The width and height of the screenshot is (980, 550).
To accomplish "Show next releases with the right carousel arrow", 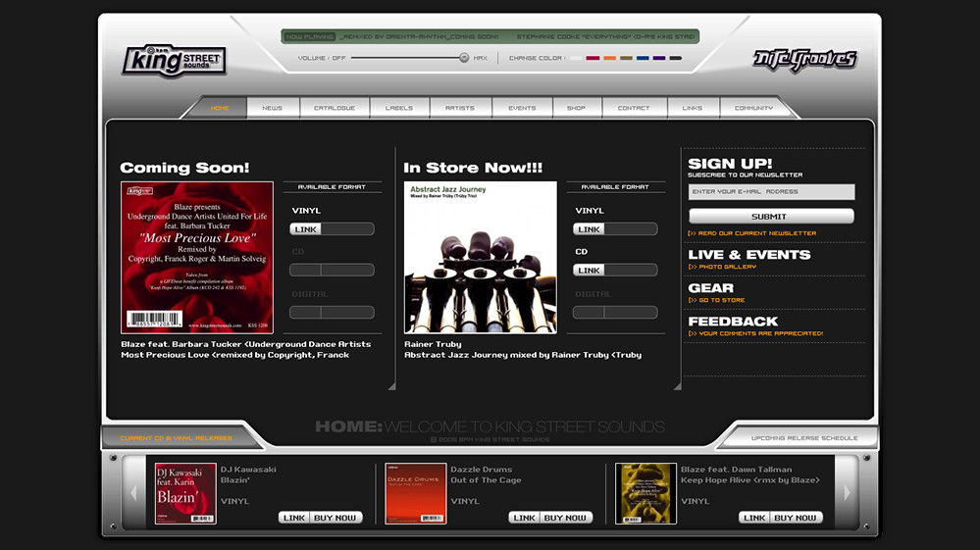I will pyautogui.click(x=847, y=493).
